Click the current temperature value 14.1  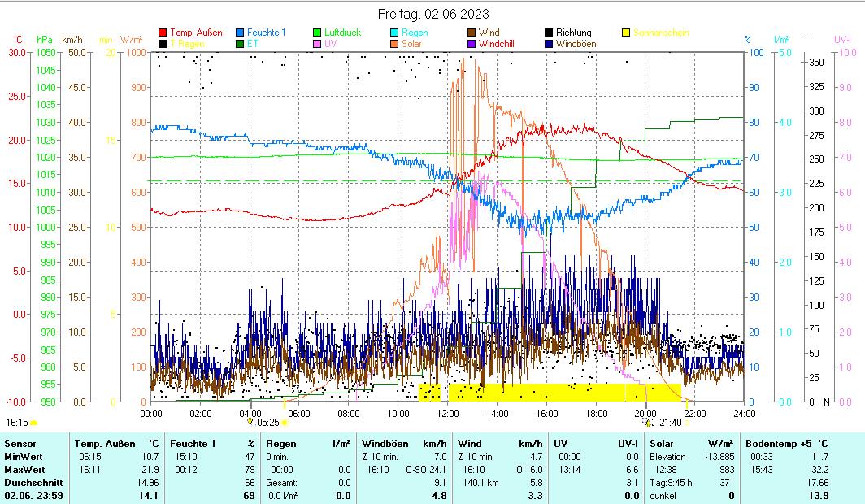(149, 496)
